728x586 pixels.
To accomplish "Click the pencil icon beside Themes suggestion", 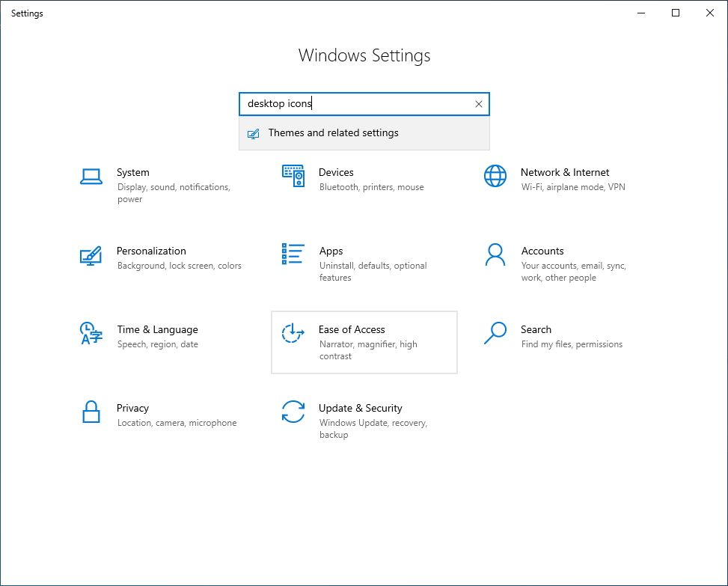I will coord(254,132).
